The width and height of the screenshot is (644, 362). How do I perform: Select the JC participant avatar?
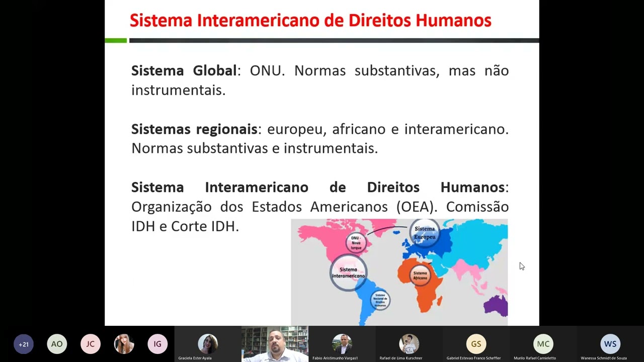click(91, 344)
